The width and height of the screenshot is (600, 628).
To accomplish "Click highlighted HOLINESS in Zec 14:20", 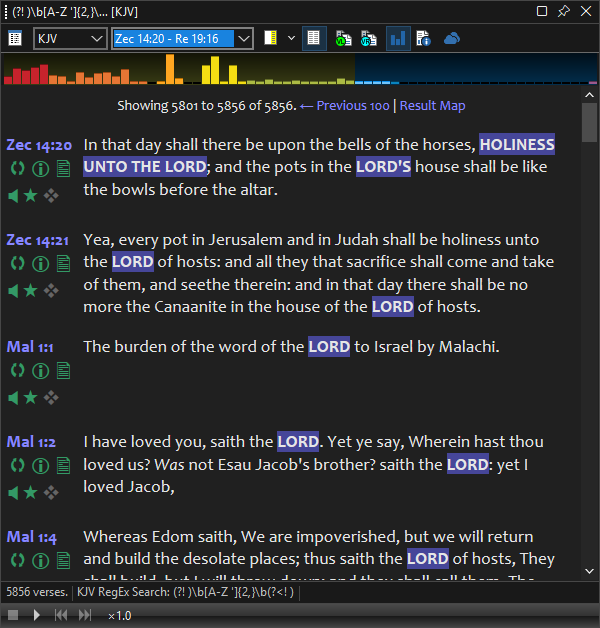I will click(517, 144).
